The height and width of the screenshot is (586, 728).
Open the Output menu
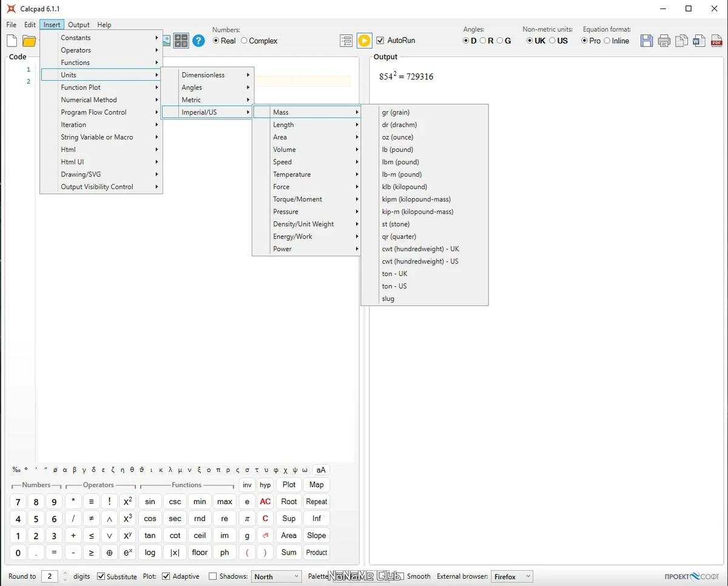(x=79, y=25)
